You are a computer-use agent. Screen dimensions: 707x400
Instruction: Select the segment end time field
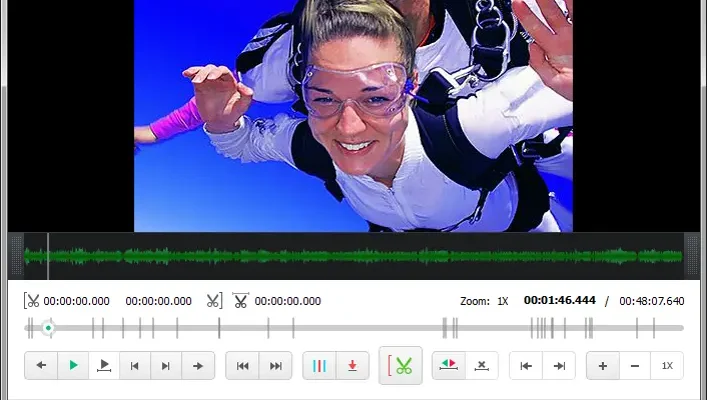tap(158, 301)
